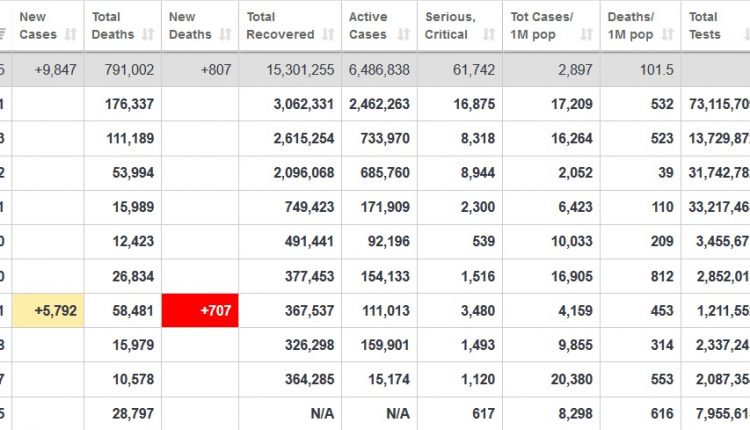
Task: Click the sort arrows in New Cases header
Action: [x=71, y=34]
